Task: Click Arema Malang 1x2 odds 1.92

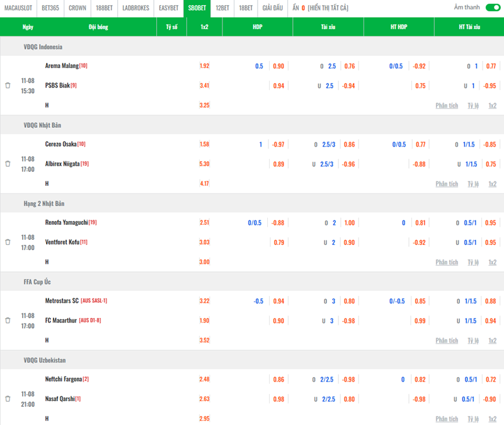Action: (204, 66)
